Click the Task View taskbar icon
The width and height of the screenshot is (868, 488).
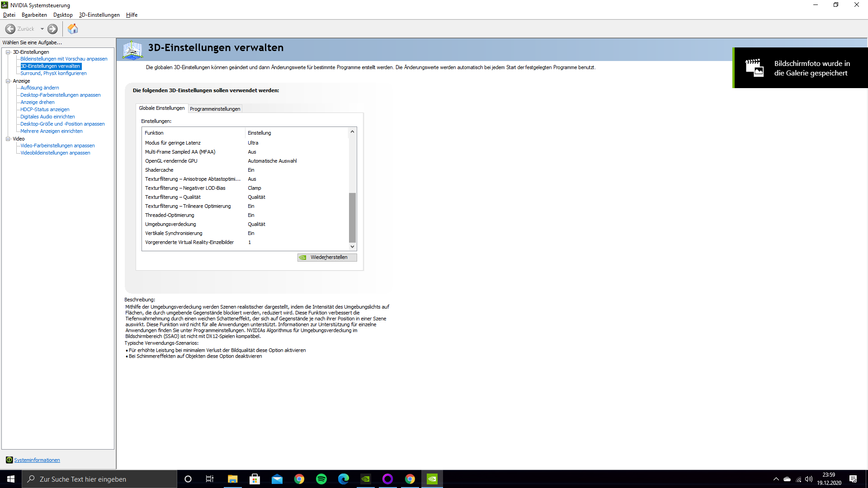(x=210, y=479)
